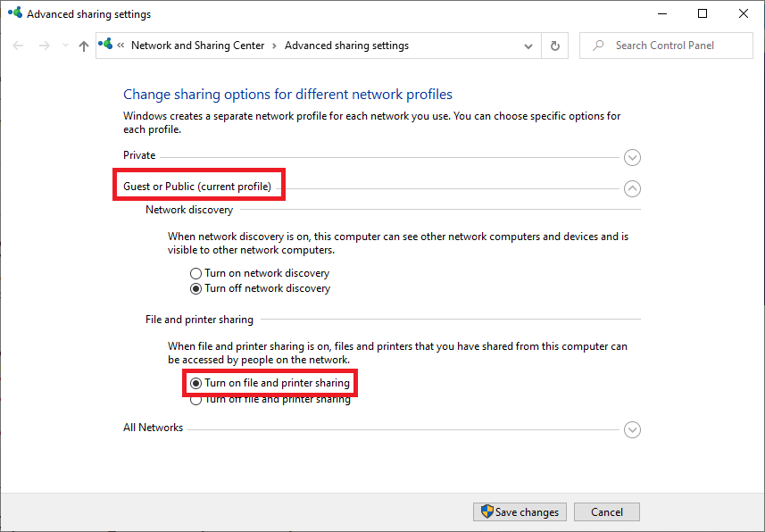Click the search magnifier icon
765x532 pixels.
(598, 46)
